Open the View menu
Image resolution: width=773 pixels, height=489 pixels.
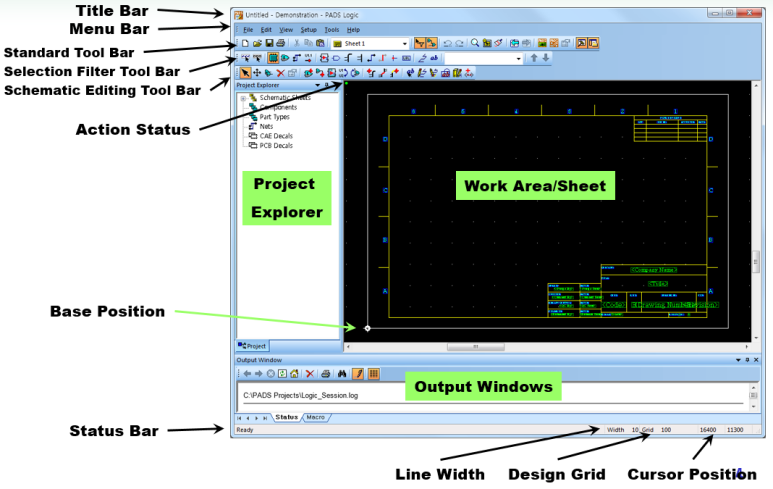(x=286, y=30)
